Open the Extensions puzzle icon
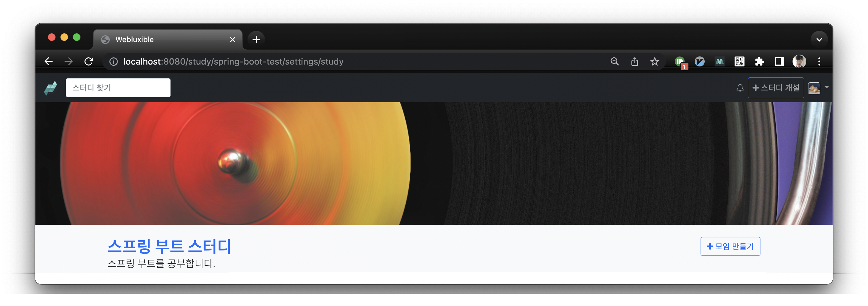The image size is (868, 306). (x=759, y=61)
